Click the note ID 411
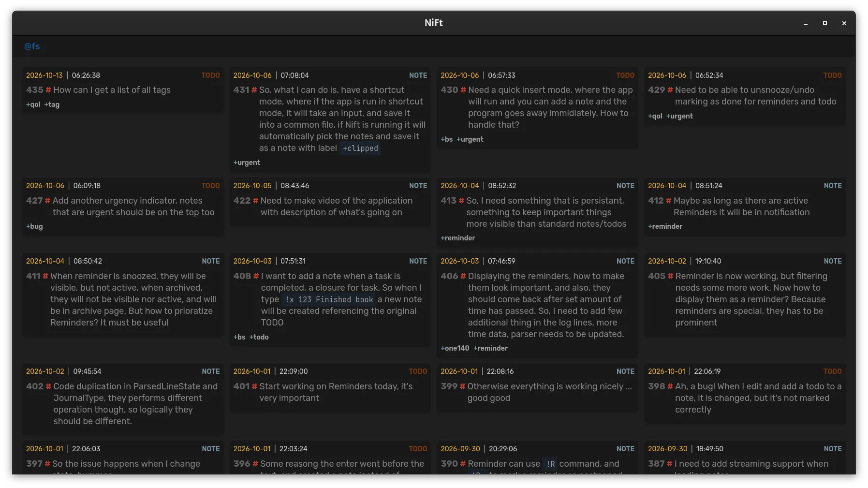868x488 pixels. click(x=33, y=276)
